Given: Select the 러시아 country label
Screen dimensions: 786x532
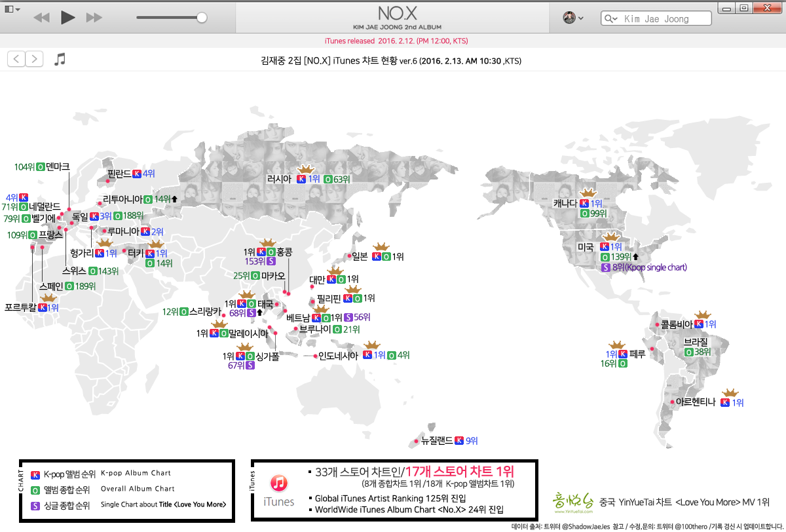Looking at the screenshot, I should point(279,178).
